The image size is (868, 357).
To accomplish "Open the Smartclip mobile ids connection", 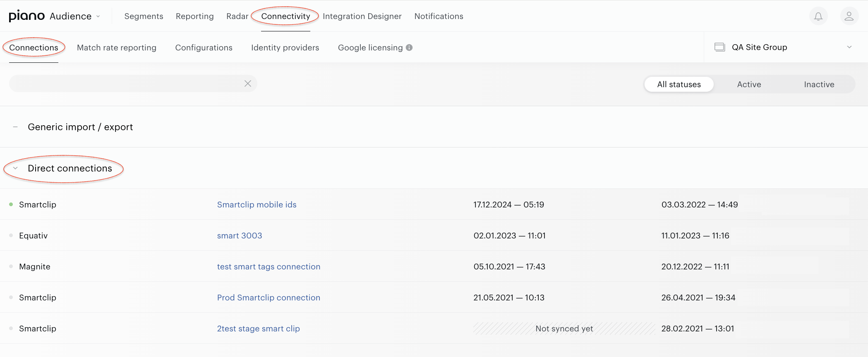I will click(x=257, y=205).
